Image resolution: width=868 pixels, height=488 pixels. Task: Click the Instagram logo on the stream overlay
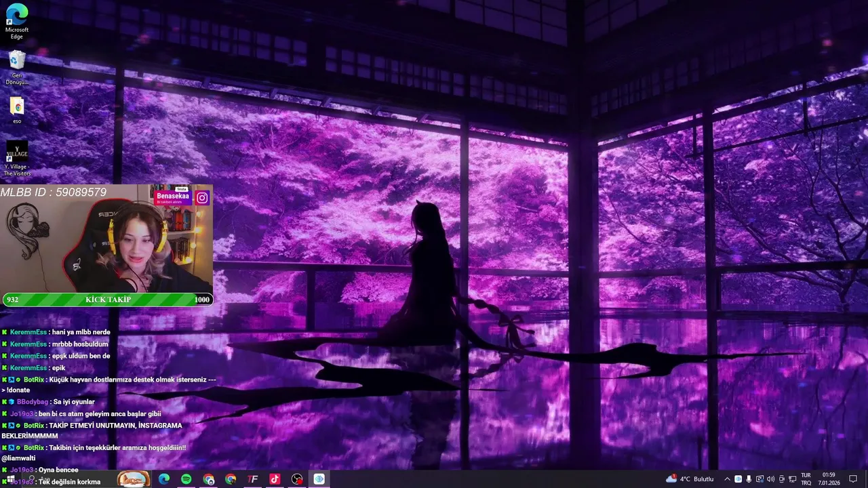click(x=202, y=198)
